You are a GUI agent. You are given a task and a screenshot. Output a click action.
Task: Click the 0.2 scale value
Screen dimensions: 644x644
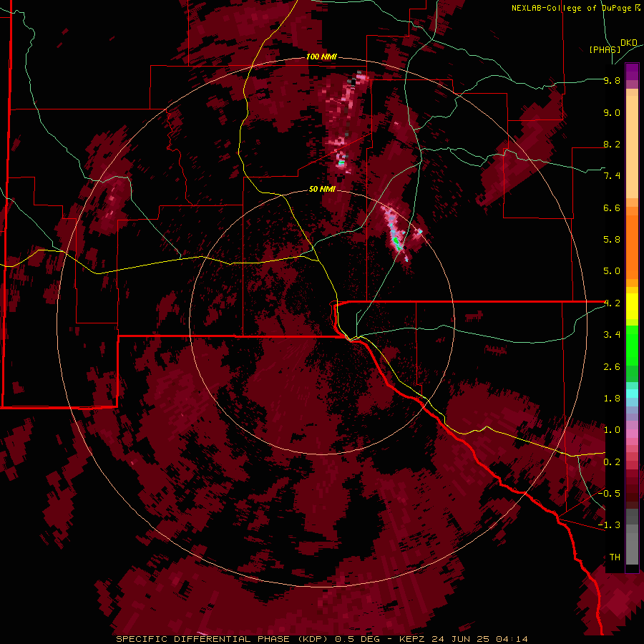pyautogui.click(x=612, y=462)
